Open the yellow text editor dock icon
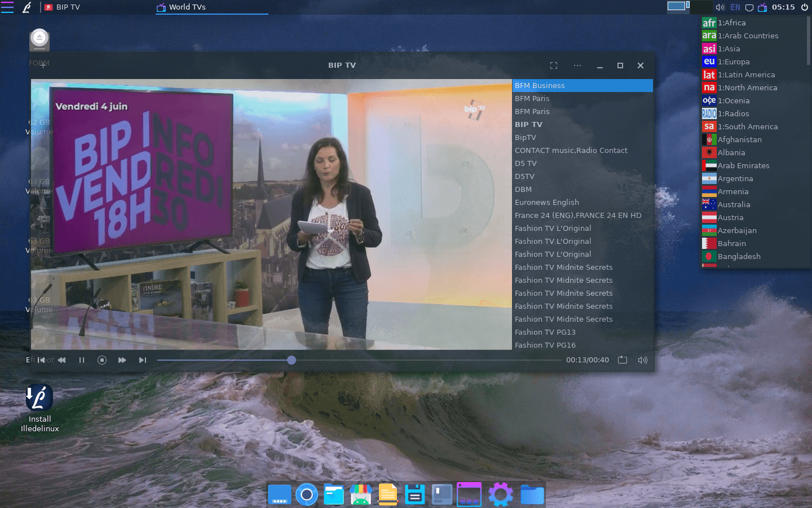Viewport: 812px width, 508px height. pyautogui.click(x=388, y=494)
